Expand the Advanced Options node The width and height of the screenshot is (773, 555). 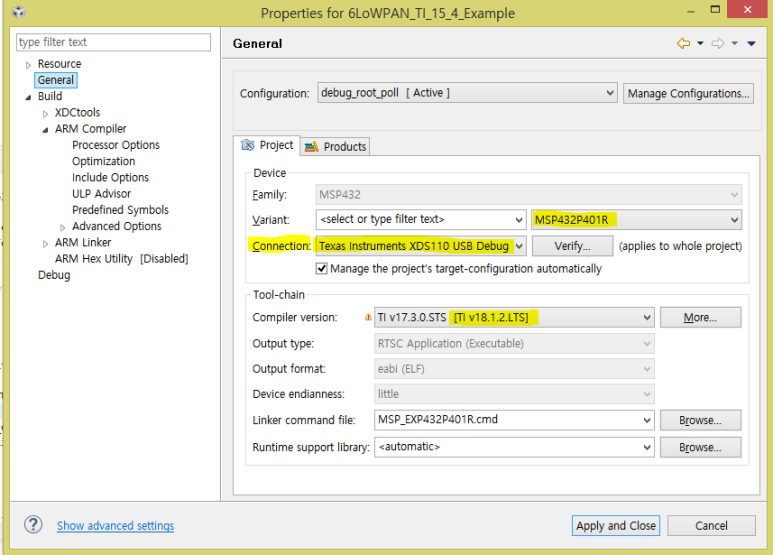click(63, 227)
